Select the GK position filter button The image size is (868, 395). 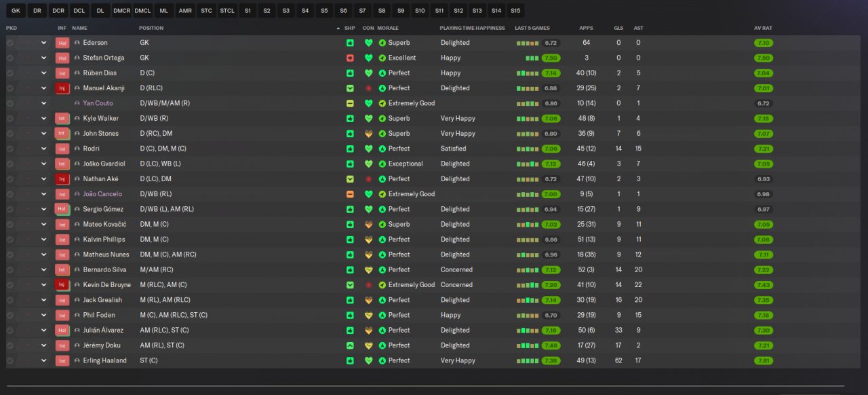pos(14,11)
